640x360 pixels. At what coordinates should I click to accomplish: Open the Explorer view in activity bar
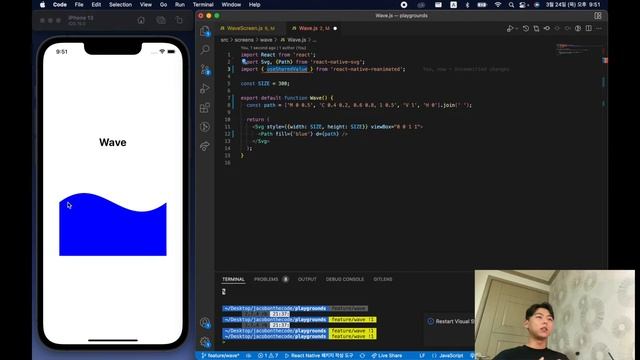click(x=205, y=31)
